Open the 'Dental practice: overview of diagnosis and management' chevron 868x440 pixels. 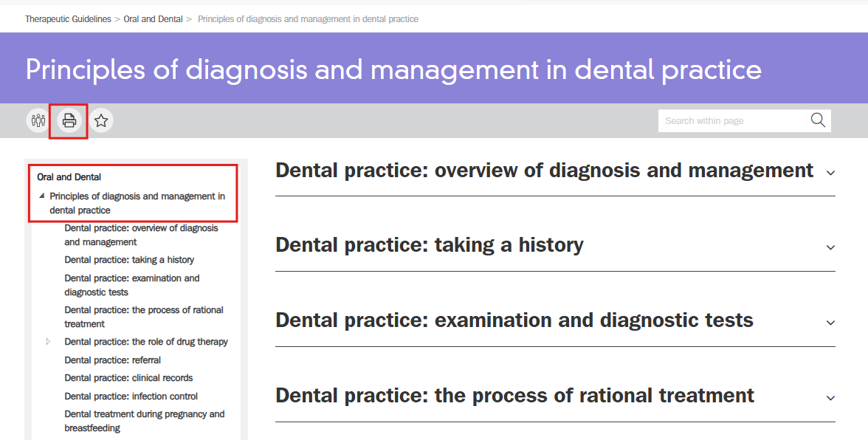pos(830,171)
